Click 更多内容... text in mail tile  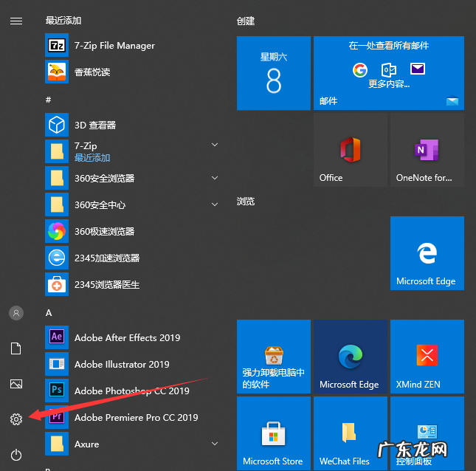click(x=389, y=84)
